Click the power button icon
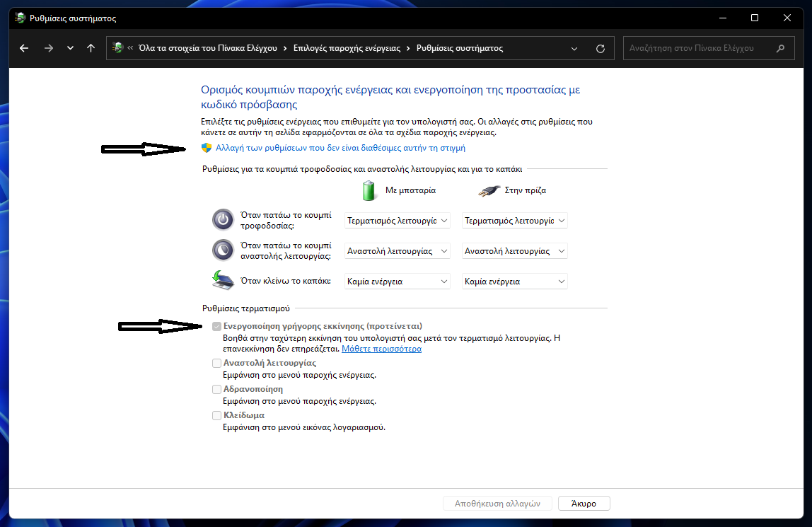812x527 pixels. click(223, 220)
